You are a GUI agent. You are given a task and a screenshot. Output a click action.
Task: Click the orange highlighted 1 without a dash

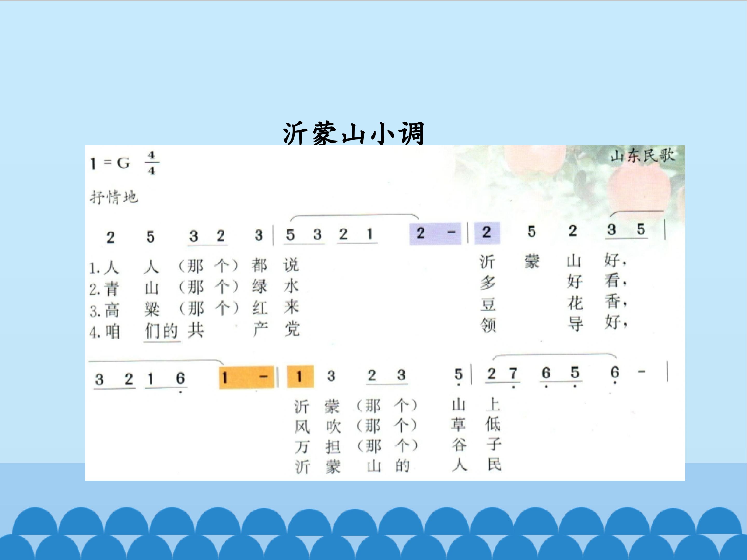pyautogui.click(x=300, y=376)
